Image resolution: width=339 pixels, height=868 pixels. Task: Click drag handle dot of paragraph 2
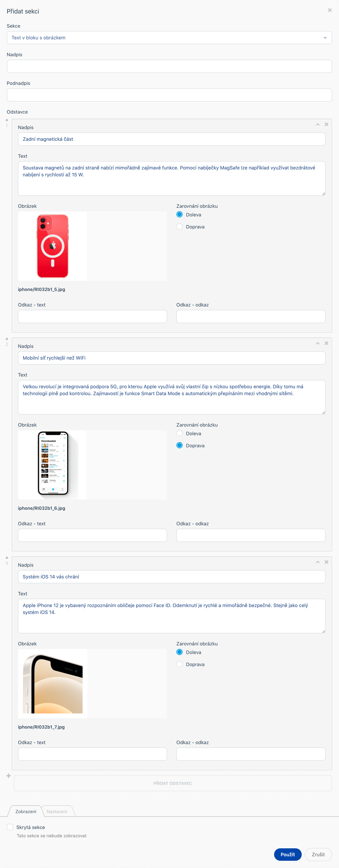[x=7, y=339]
